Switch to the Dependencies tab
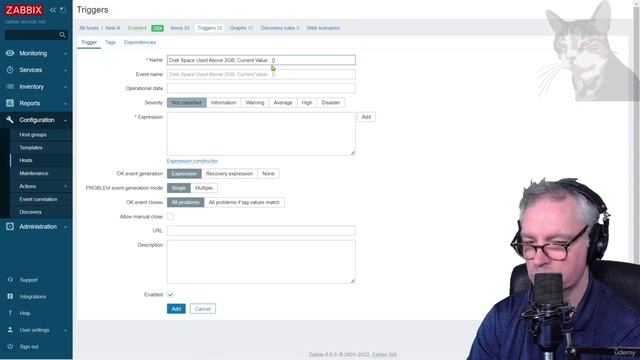 [140, 42]
